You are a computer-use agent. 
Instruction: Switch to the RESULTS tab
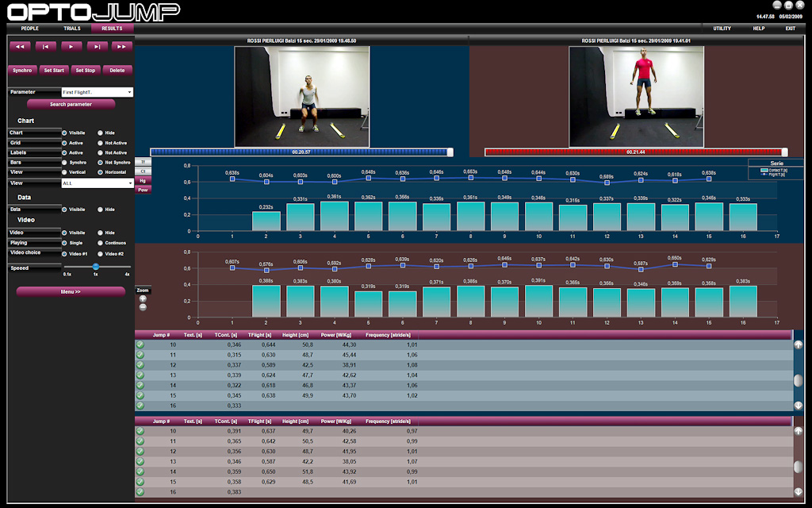tap(113, 29)
